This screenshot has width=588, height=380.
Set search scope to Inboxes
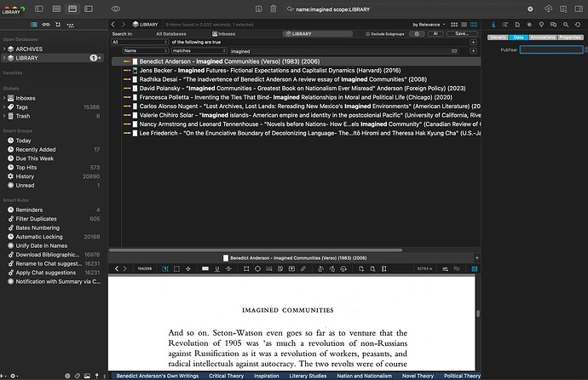pos(224,34)
